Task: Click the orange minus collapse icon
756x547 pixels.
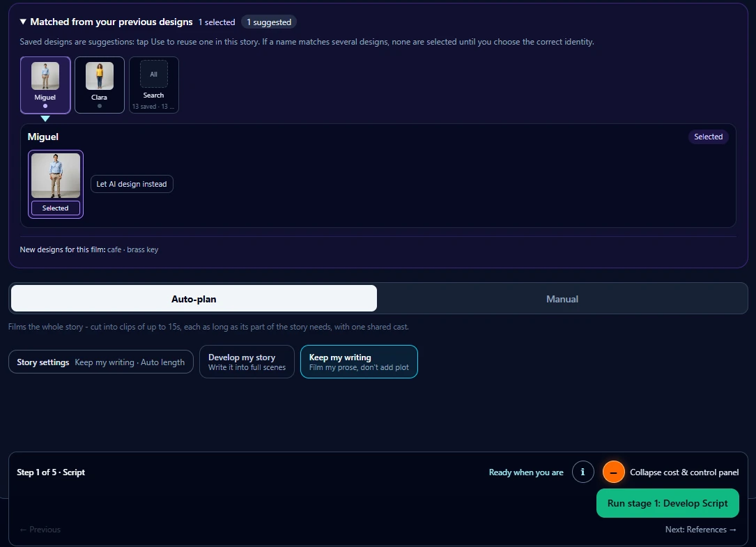Action: click(613, 472)
